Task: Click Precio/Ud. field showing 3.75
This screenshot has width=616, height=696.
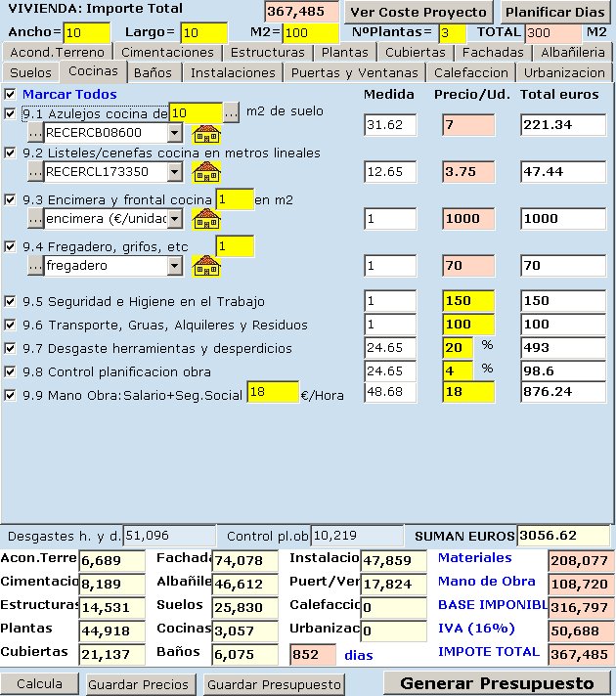Action: point(468,172)
